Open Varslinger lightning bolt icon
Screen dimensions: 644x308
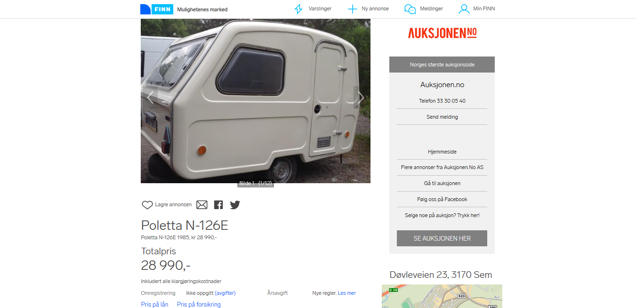coord(298,9)
